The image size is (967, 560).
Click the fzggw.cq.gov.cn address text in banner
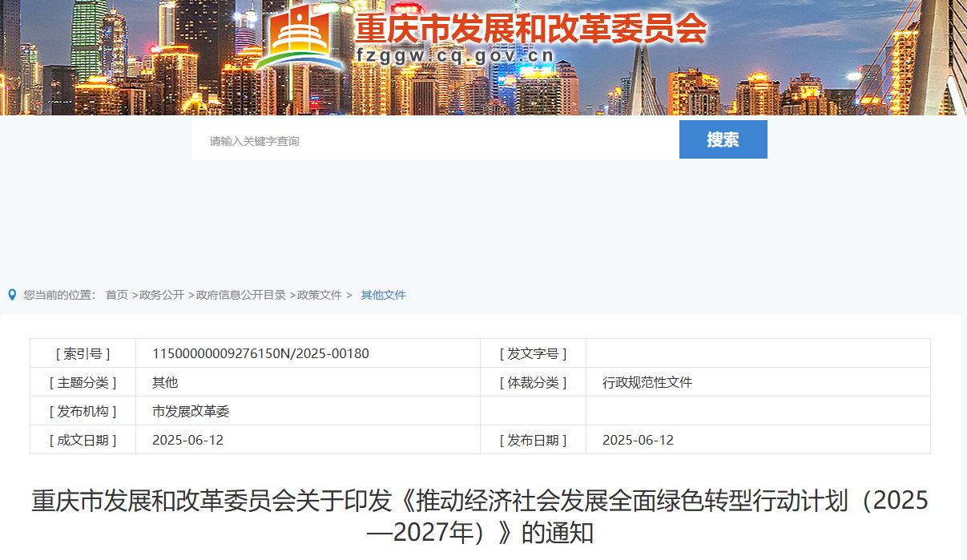[x=455, y=56]
